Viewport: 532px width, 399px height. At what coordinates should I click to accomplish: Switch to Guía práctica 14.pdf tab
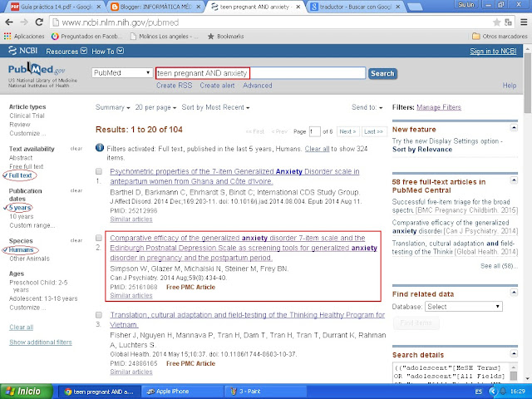point(56,7)
